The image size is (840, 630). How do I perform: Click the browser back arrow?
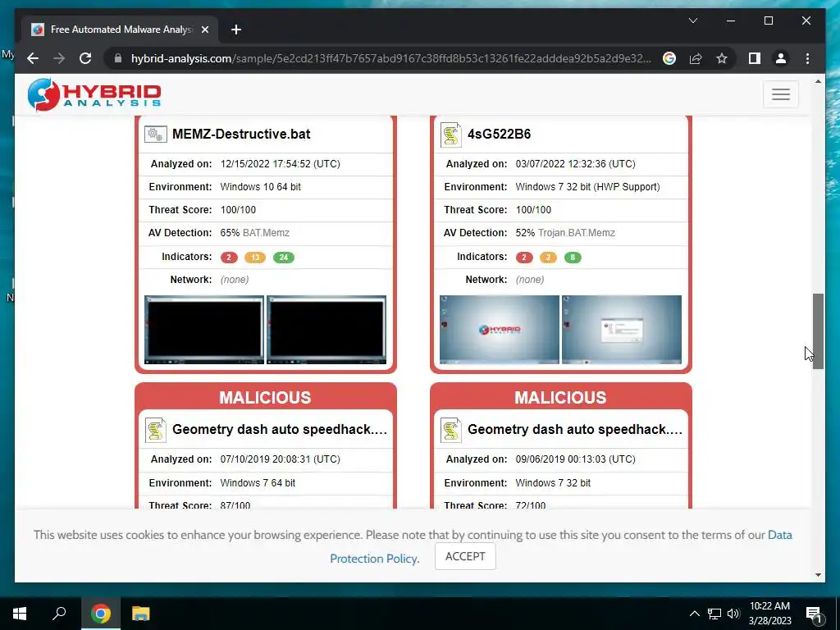33,58
